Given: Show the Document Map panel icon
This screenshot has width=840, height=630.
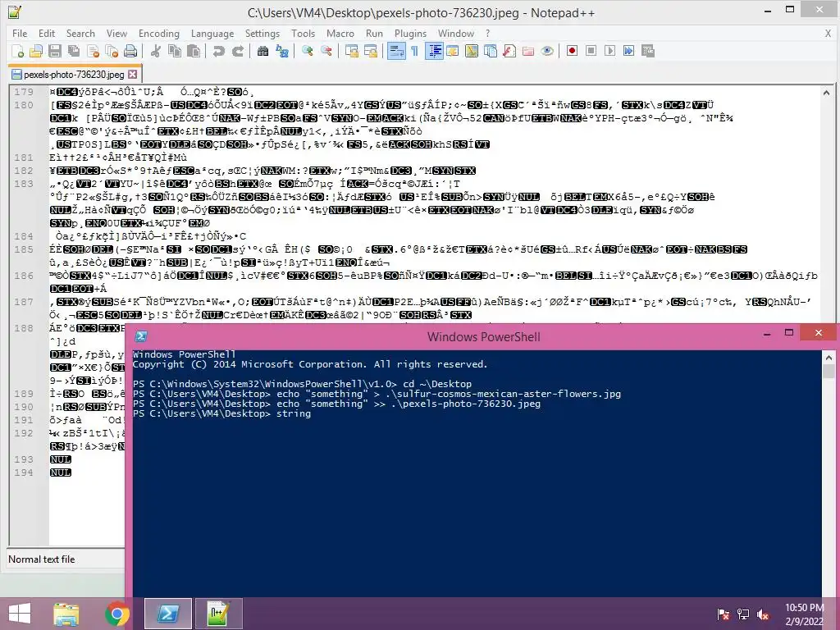Looking at the screenshot, I should click(472, 51).
